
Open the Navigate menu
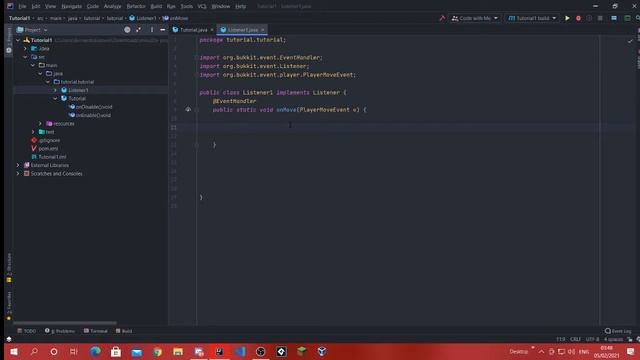click(x=71, y=6)
